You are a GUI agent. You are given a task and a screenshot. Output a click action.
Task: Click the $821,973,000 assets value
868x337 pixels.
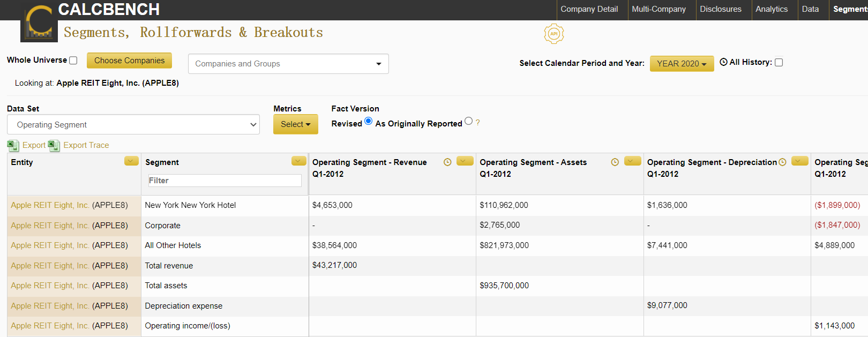tap(504, 245)
